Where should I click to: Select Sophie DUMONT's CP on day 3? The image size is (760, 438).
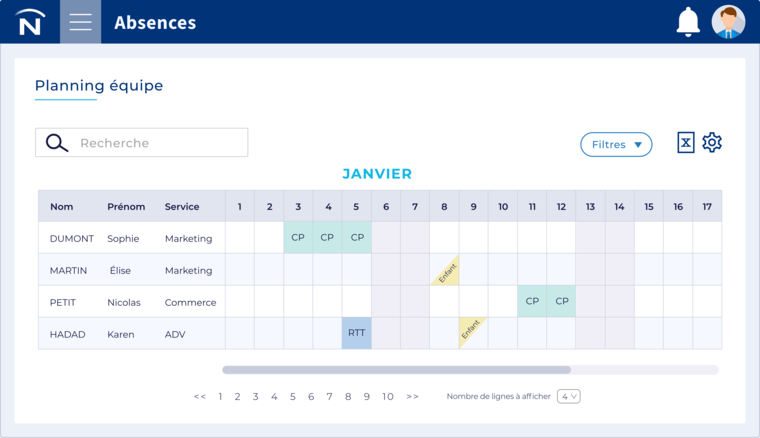point(298,238)
